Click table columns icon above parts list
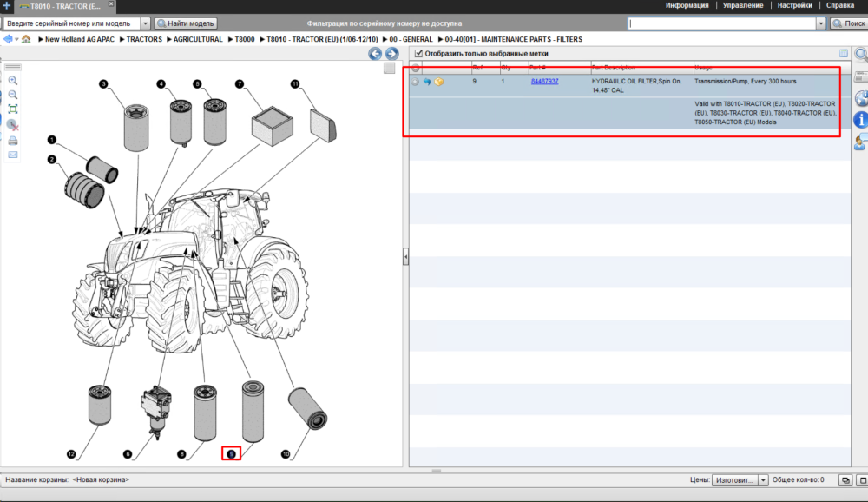The image size is (868, 502). tap(843, 53)
